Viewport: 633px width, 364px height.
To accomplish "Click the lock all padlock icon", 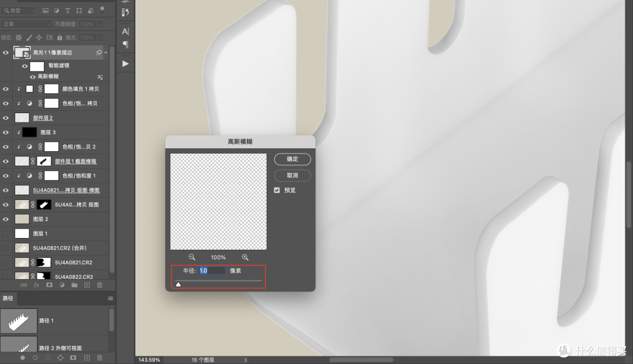I will coord(60,38).
